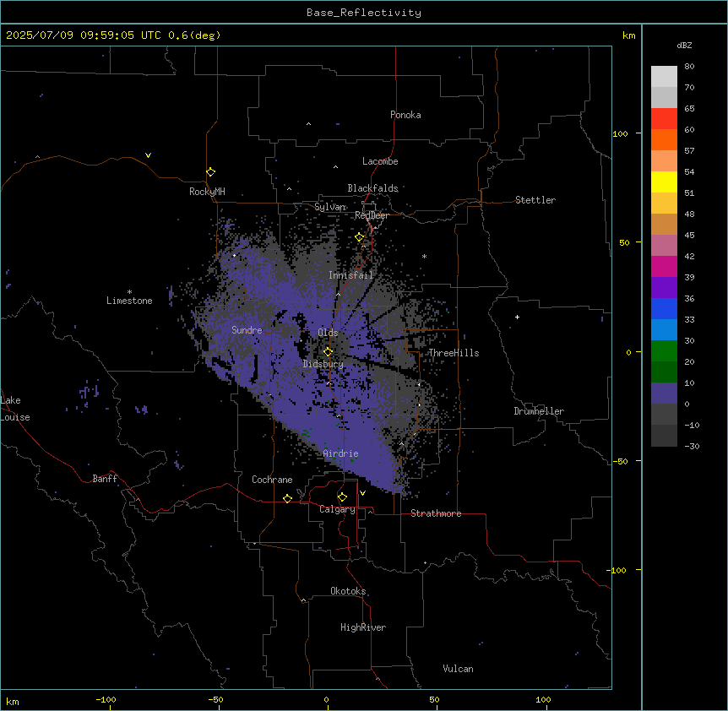Select the 20 dBZ green swatch
Image resolution: width=728 pixels, height=711 pixels.
click(x=664, y=372)
